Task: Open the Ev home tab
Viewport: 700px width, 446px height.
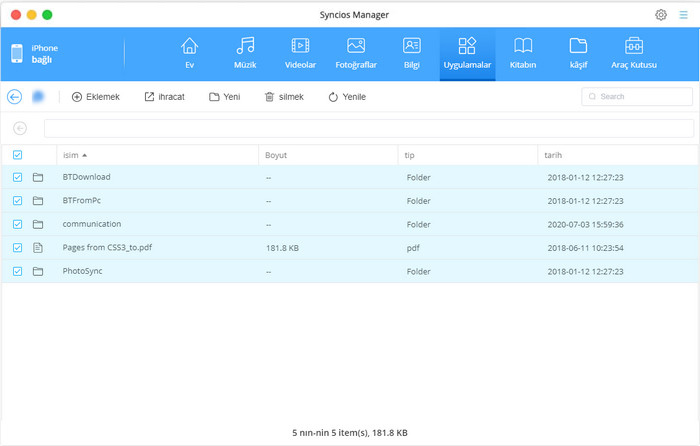Action: 189,54
